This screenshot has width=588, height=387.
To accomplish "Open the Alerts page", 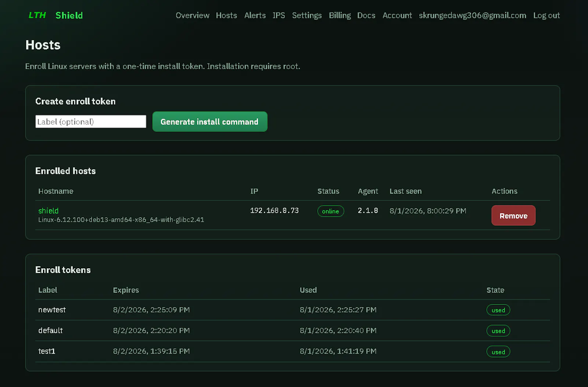I will point(255,15).
